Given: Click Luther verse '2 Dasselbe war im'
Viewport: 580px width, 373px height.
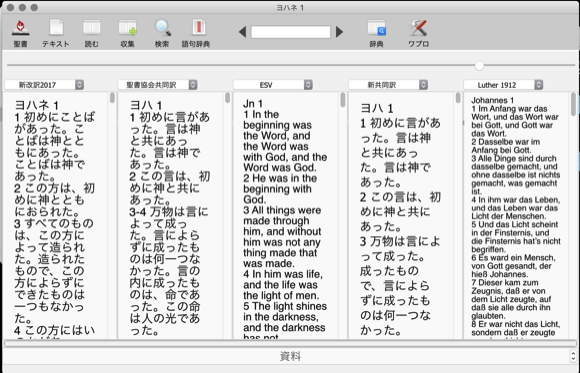Looking at the screenshot, I should 505,142.
